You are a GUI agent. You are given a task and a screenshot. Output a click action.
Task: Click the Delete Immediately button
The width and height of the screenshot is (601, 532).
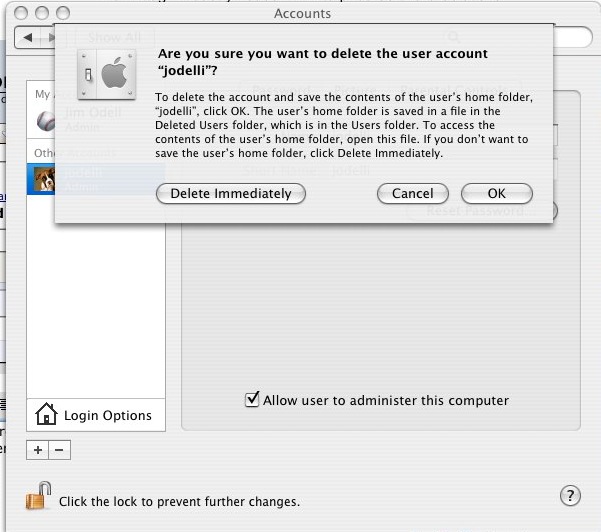click(231, 194)
